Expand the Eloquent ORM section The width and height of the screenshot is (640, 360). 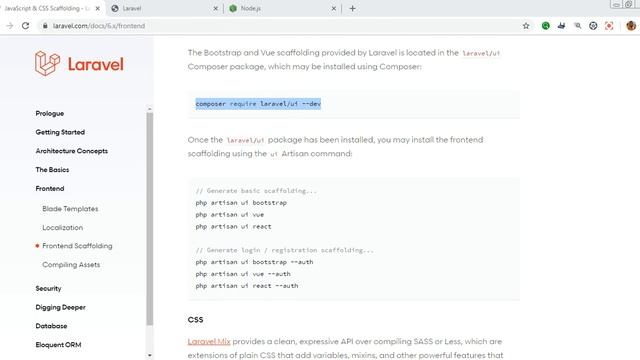[58, 345]
